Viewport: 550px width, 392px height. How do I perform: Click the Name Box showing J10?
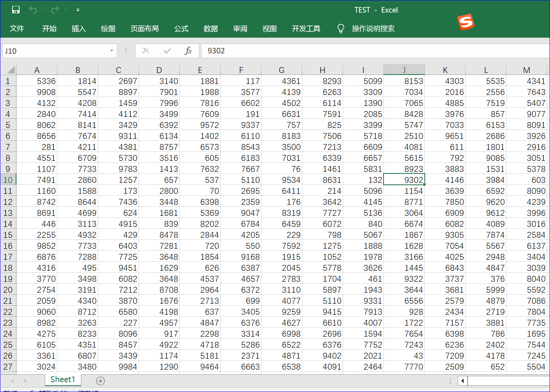[55, 51]
